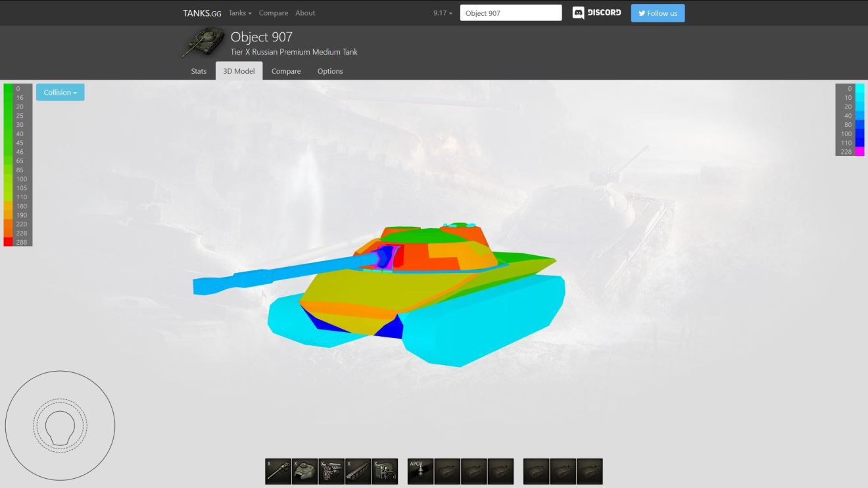Expand the Collision dropdown
This screenshot has height=488, width=868.
(x=60, y=93)
